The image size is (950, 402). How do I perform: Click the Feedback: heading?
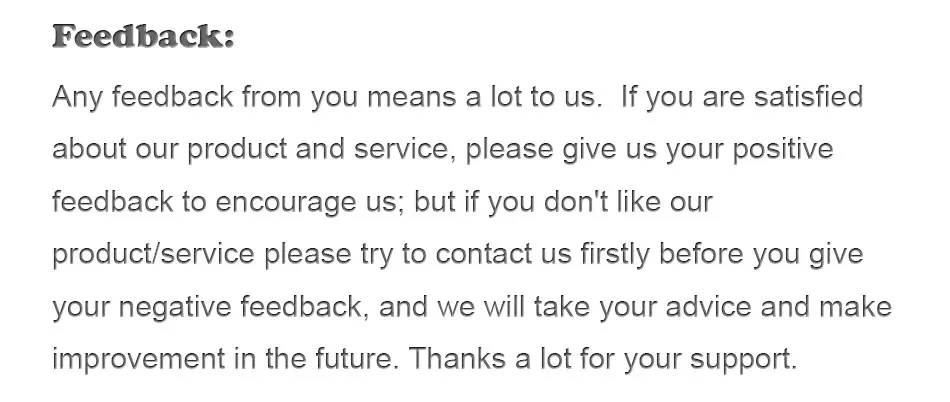[144, 36]
